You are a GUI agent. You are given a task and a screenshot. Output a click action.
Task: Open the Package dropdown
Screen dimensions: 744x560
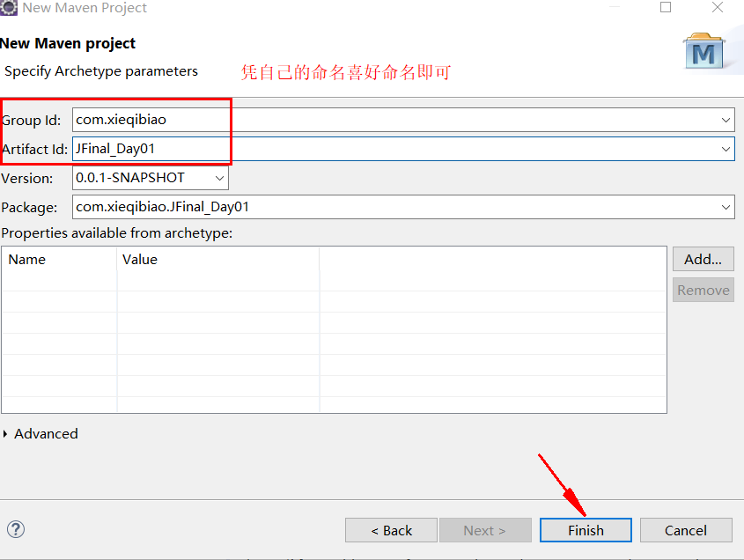726,207
